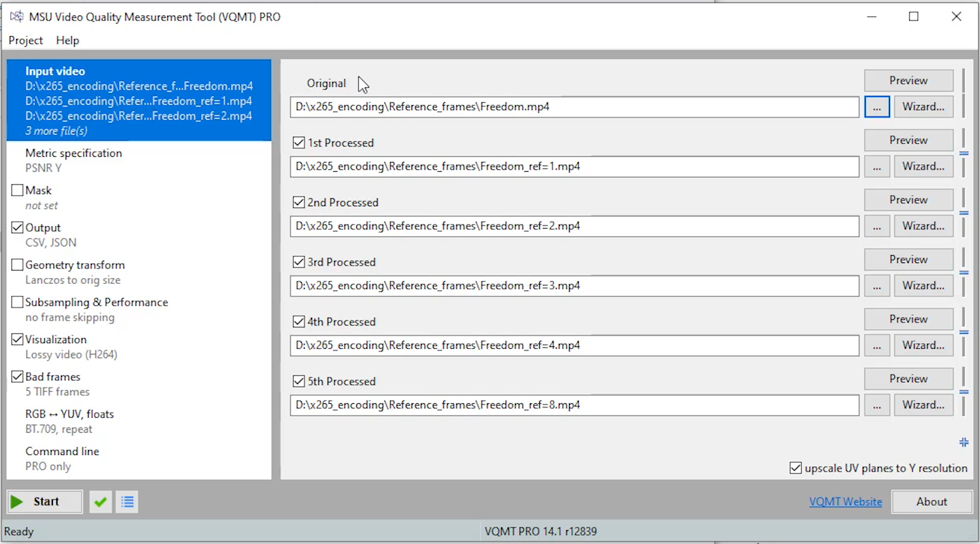Click the Start button
The height and width of the screenshot is (544, 980).
tap(45, 501)
